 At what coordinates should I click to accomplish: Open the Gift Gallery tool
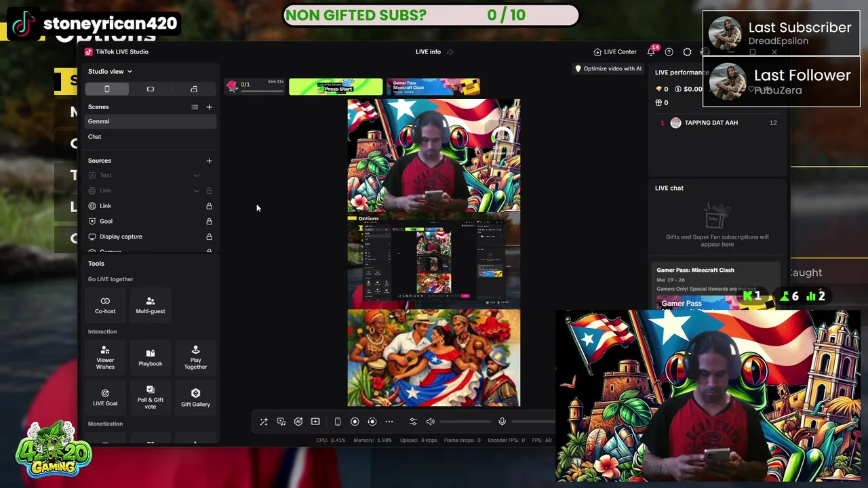[195, 397]
